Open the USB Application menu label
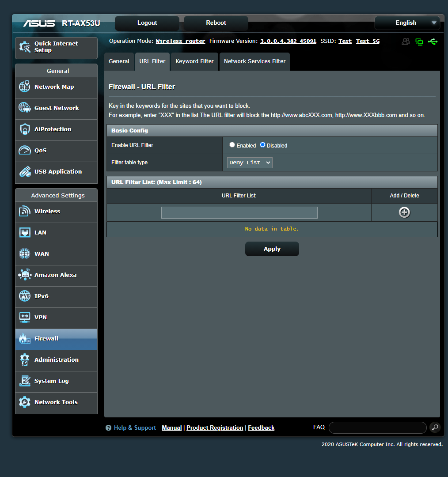The image size is (448, 477). click(58, 171)
